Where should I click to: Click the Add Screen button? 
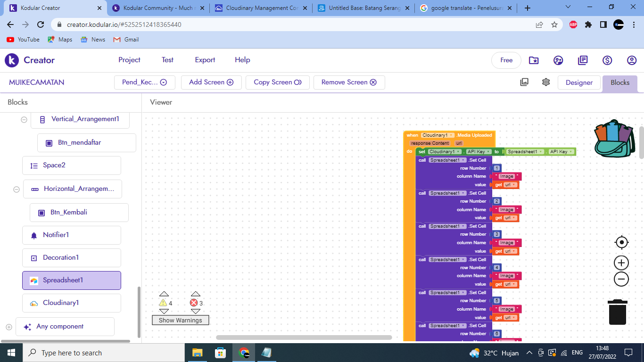[211, 82]
